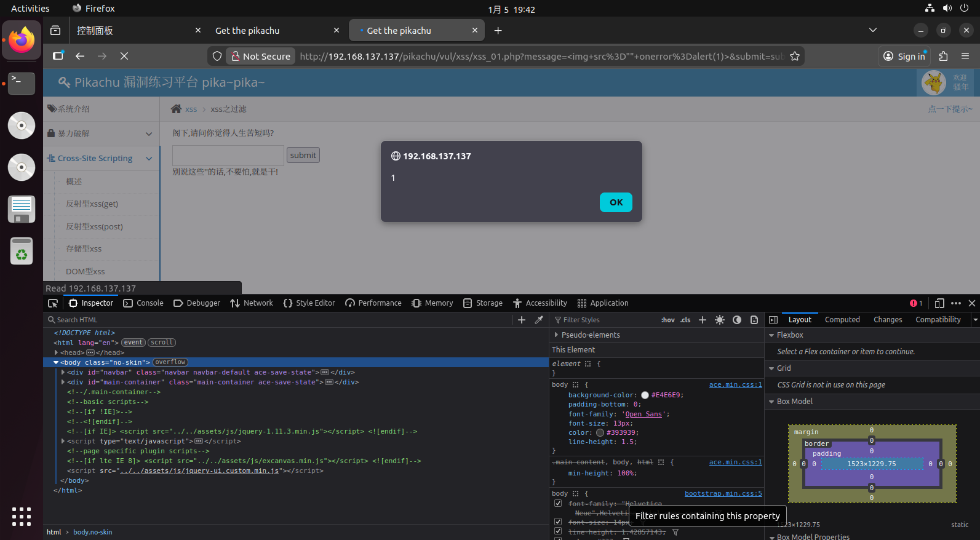
Task: Click the eyedropper color picker icon
Action: pos(539,320)
